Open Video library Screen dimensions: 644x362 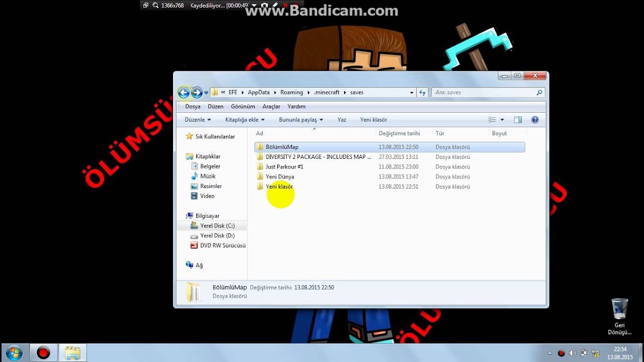[207, 196]
